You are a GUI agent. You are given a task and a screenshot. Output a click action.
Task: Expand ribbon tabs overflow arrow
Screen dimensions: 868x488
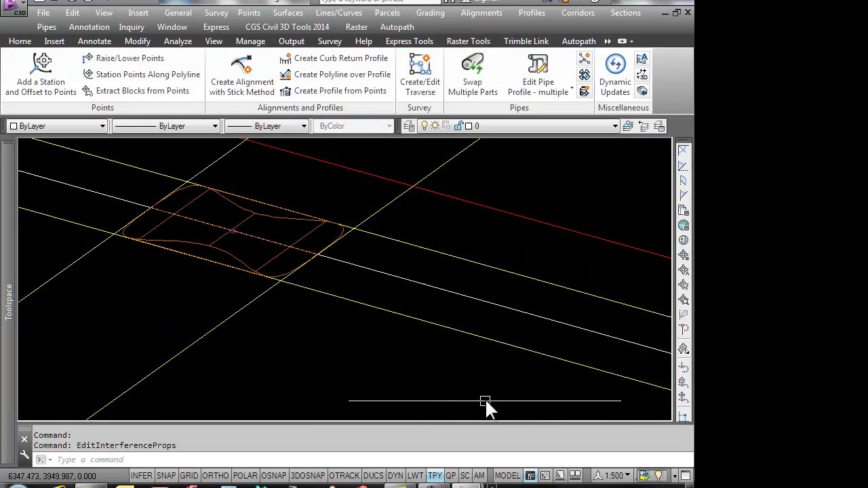pos(608,41)
